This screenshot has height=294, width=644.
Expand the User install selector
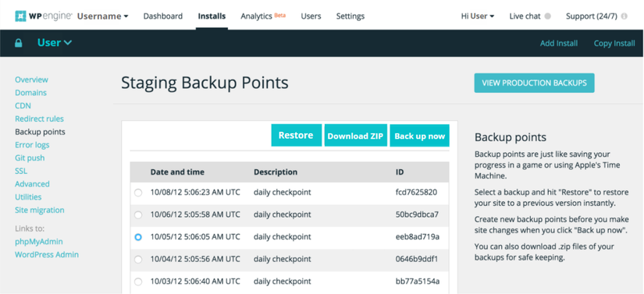55,43
